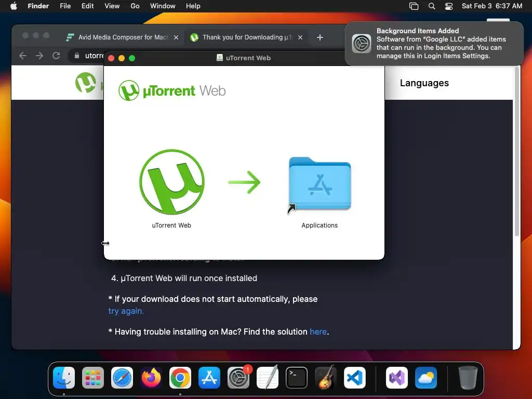Click the date and time in menu bar
Image resolution: width=532 pixels, height=399 pixels.
pos(492,6)
